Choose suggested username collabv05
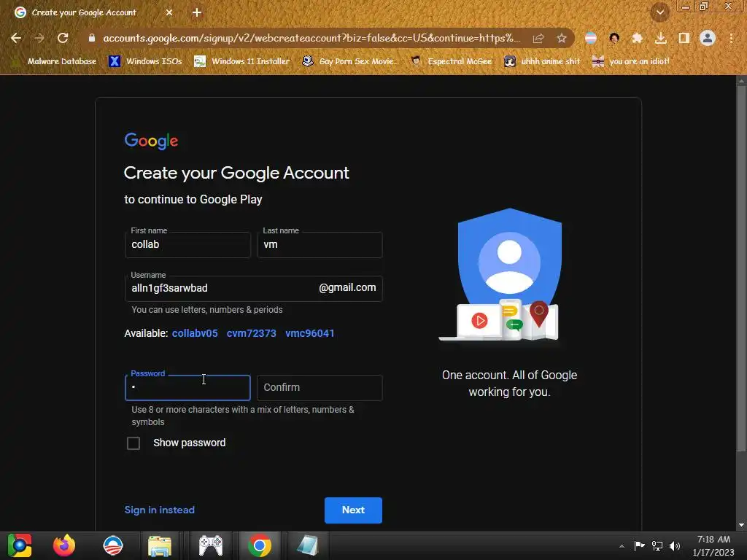 pos(195,333)
